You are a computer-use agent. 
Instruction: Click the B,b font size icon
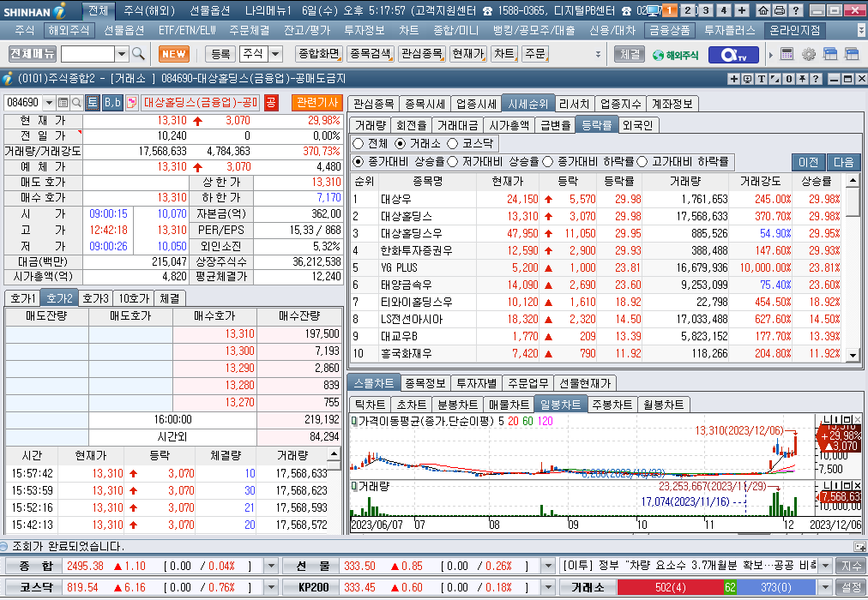112,102
